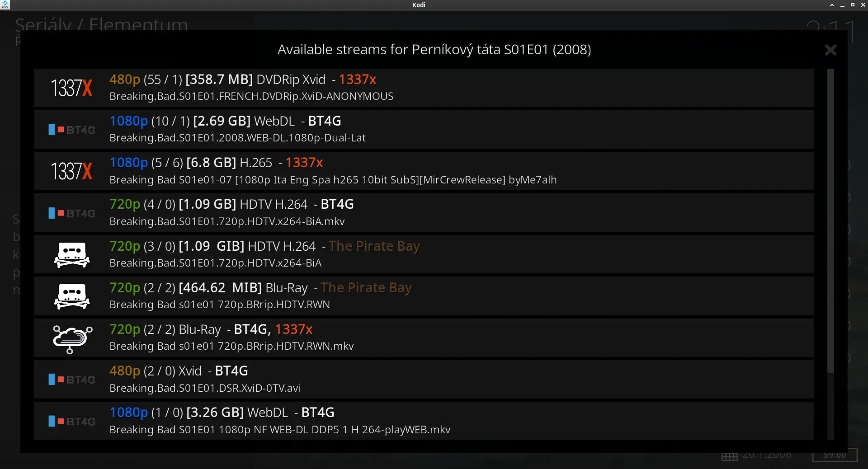Click the cloud multi-provider icon for 720p Blu-Ray
Screen dimensions: 868x469
(x=72, y=339)
